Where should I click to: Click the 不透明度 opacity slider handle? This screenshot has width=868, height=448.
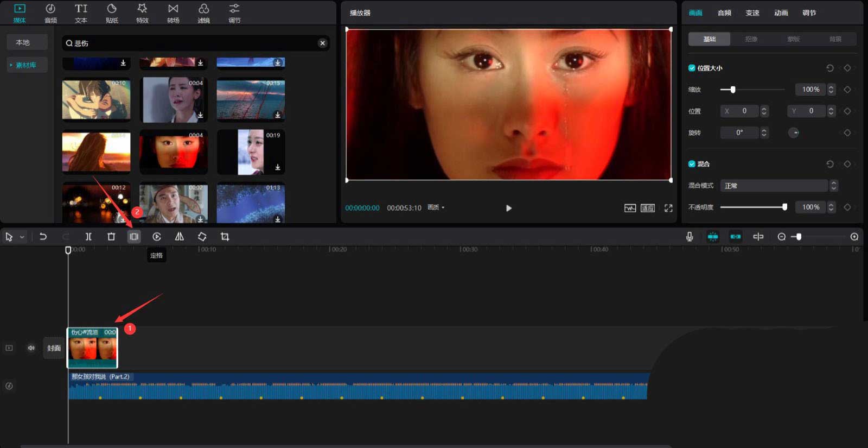(784, 207)
